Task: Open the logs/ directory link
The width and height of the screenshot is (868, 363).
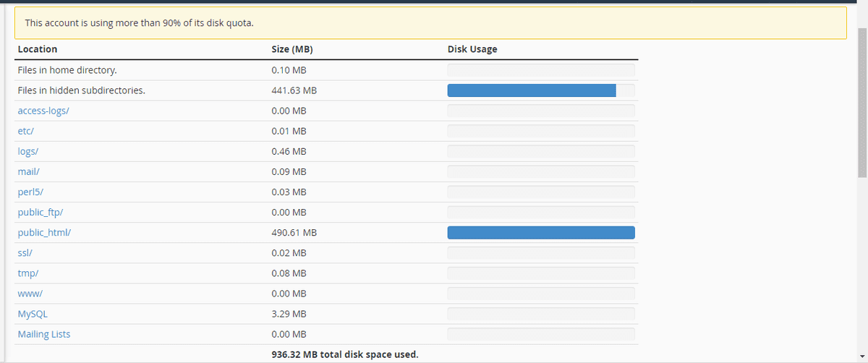Action: (28, 151)
